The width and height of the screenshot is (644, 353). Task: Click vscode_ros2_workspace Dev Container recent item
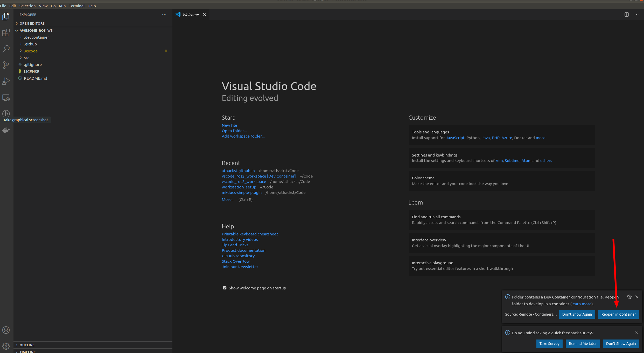[x=259, y=176]
